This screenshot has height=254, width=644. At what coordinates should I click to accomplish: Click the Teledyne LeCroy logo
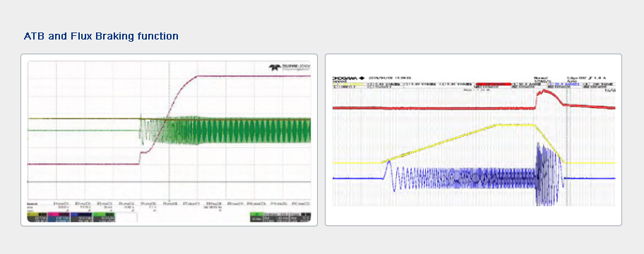[x=290, y=67]
